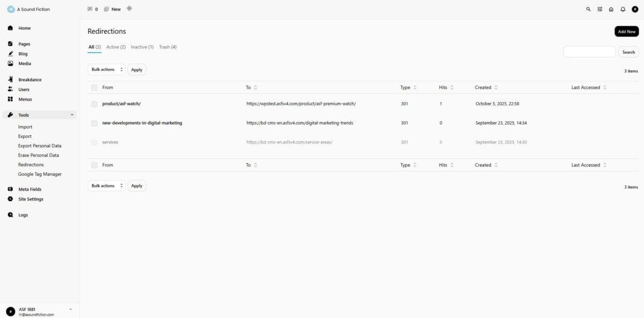The width and height of the screenshot is (644, 318).
Task: Click the search magnifier icon in top bar
Action: tap(588, 9)
